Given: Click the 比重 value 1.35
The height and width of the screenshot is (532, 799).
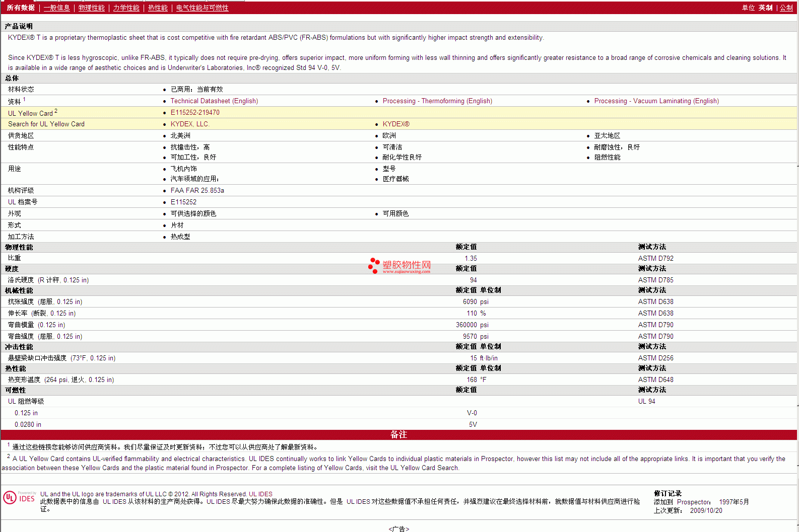Looking at the screenshot, I should pos(471,259).
